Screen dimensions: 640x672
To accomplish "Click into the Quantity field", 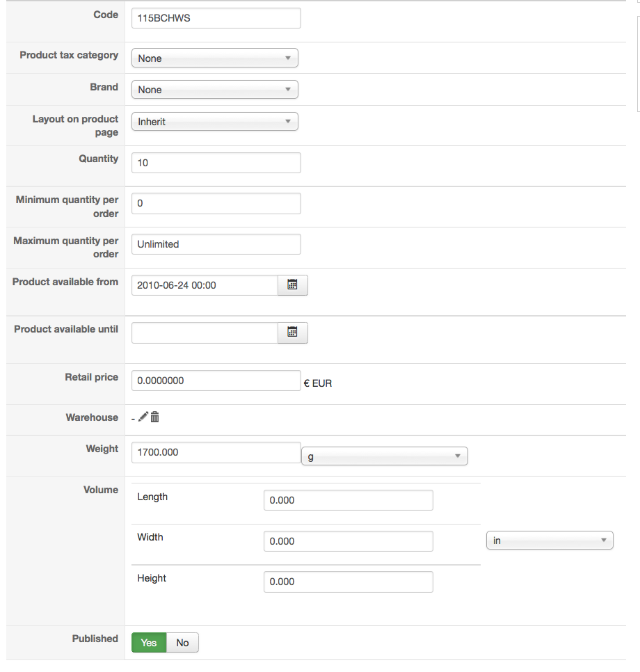I will coord(216,163).
